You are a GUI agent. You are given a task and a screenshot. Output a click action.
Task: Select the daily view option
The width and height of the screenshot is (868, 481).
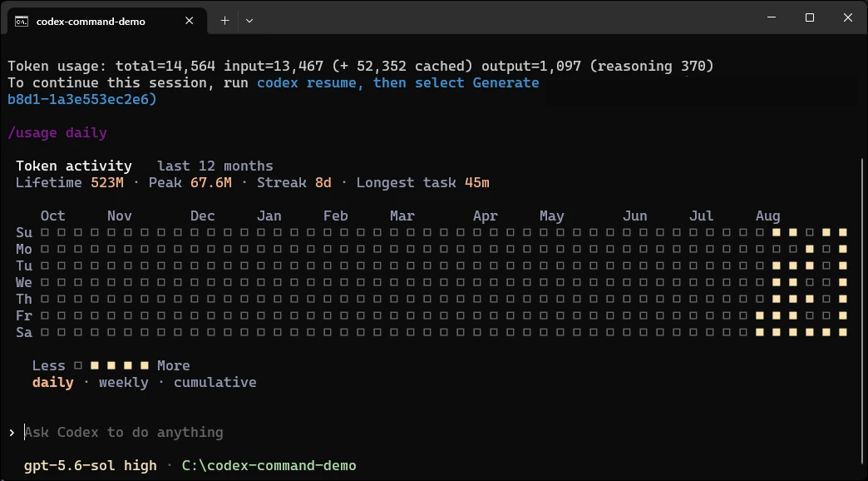(x=53, y=383)
